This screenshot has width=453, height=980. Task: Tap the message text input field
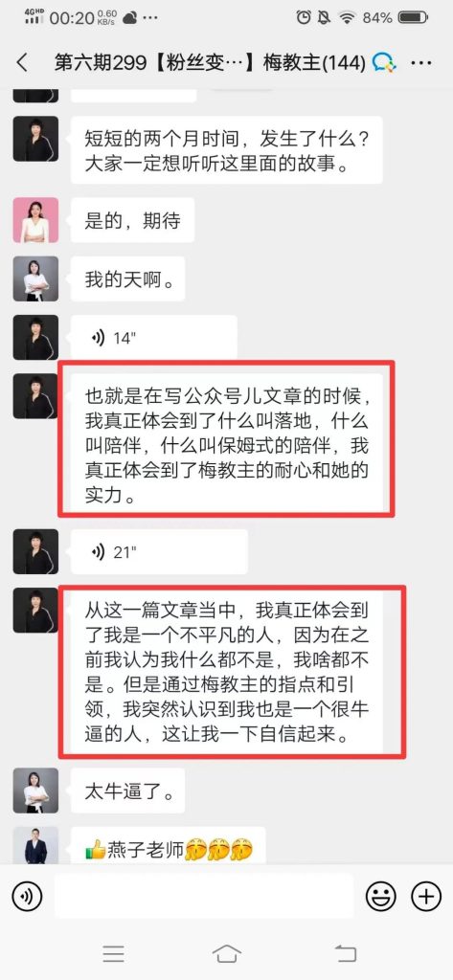click(204, 897)
